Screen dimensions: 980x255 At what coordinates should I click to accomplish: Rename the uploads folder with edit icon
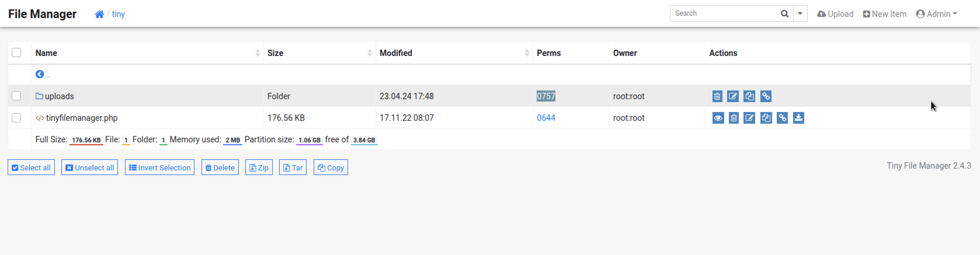(733, 96)
